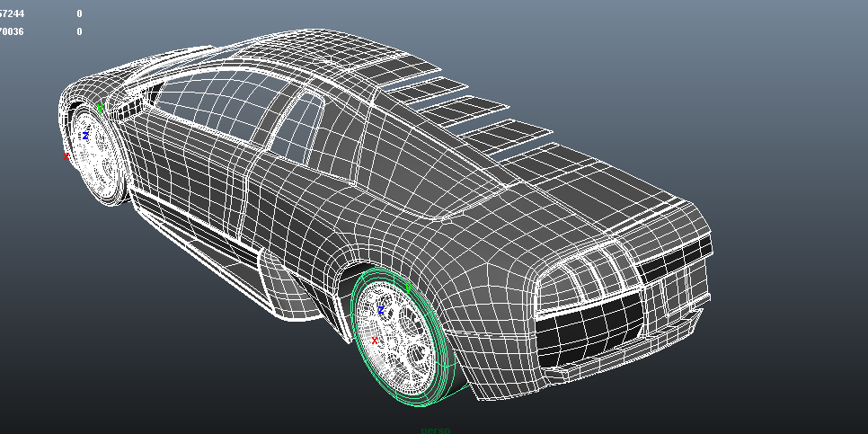Click the blue Z axis label on rear wheel
This screenshot has height=434, width=868.
381,310
